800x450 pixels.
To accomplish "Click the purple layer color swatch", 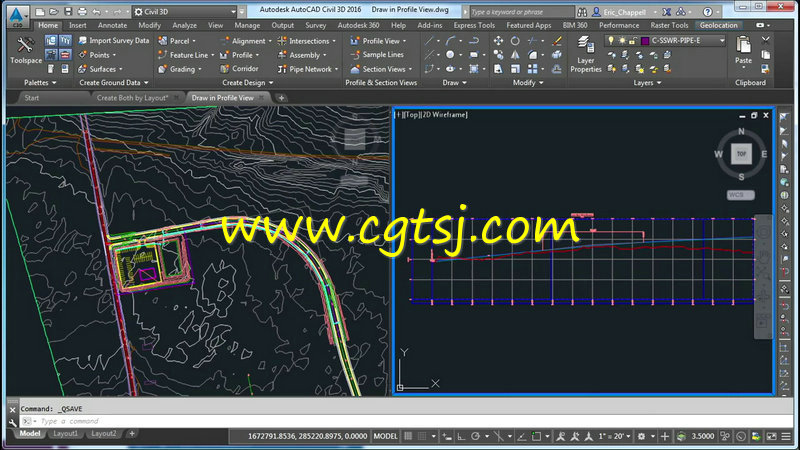I will 645,40.
